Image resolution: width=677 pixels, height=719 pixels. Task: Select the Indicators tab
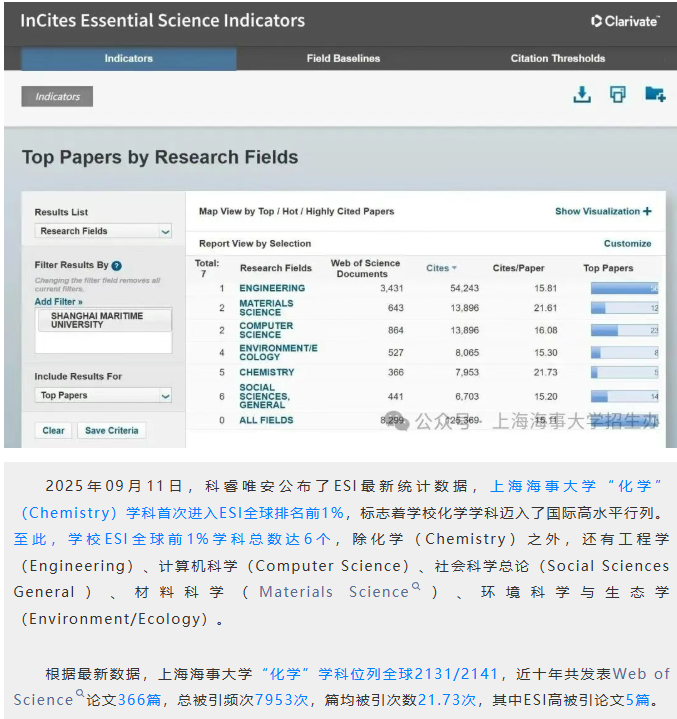(129, 59)
